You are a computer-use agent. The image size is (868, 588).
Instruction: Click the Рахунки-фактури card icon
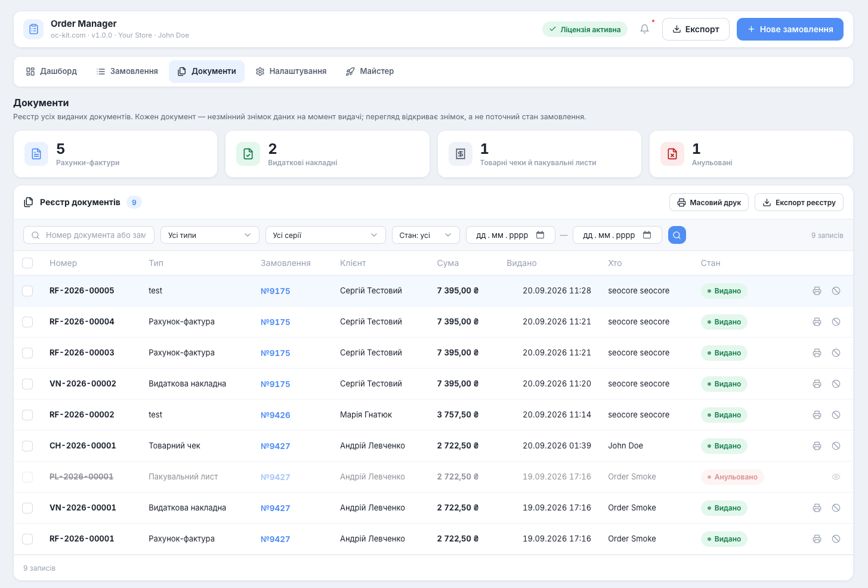click(x=36, y=154)
